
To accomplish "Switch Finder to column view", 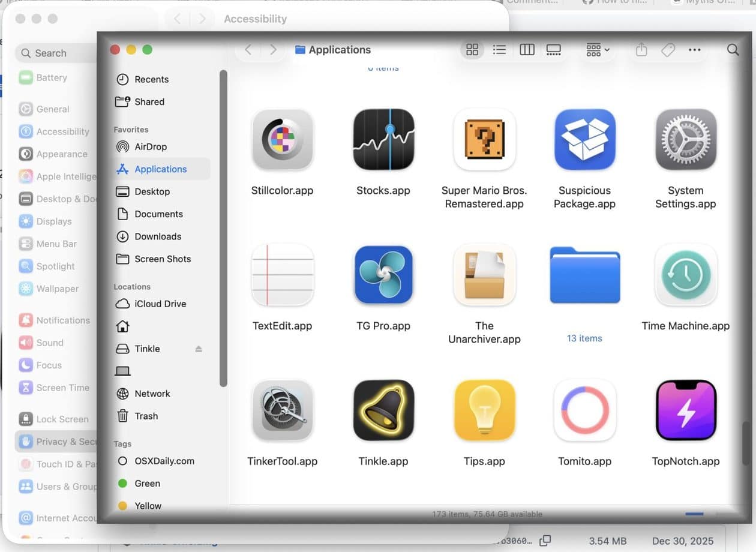I will pos(527,50).
